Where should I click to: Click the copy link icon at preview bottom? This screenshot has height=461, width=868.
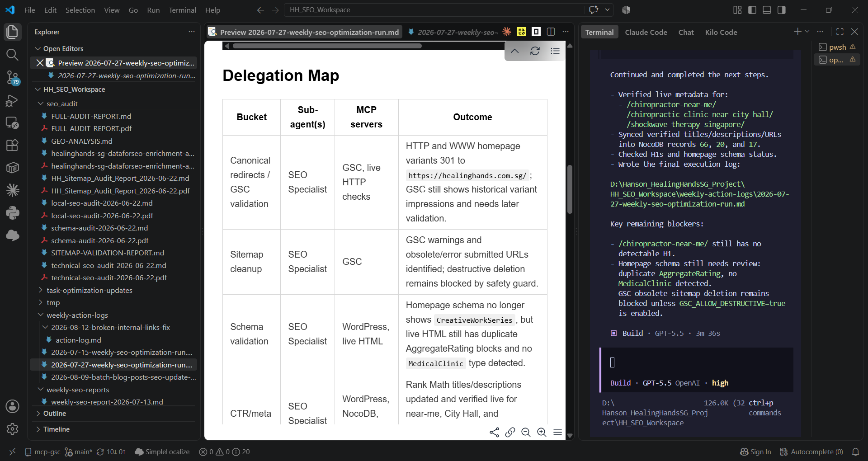tap(510, 433)
